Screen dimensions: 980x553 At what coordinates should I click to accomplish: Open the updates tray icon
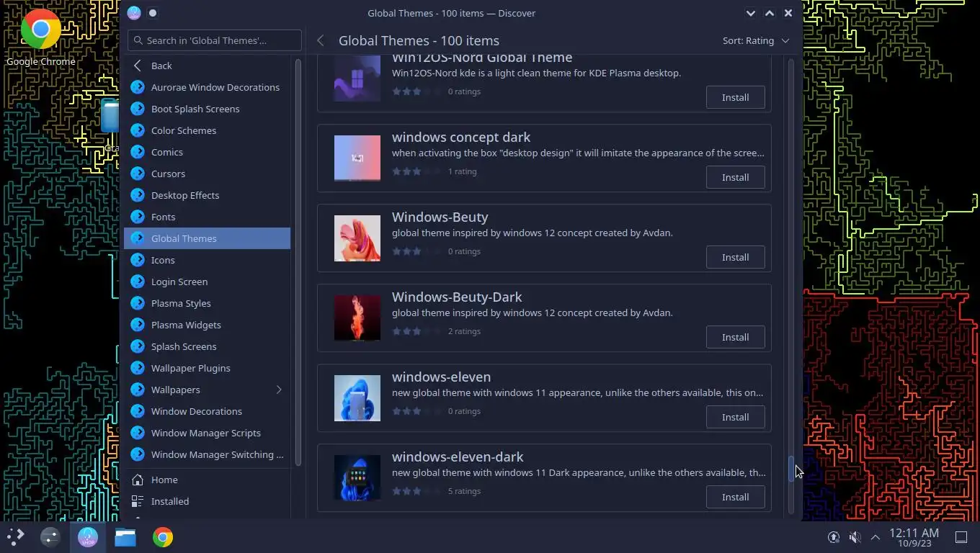(834, 537)
